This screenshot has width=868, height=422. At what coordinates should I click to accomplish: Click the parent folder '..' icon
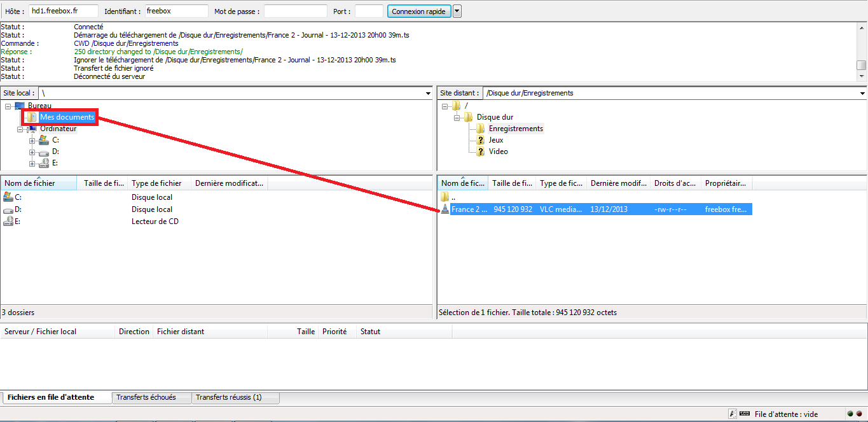(444, 197)
